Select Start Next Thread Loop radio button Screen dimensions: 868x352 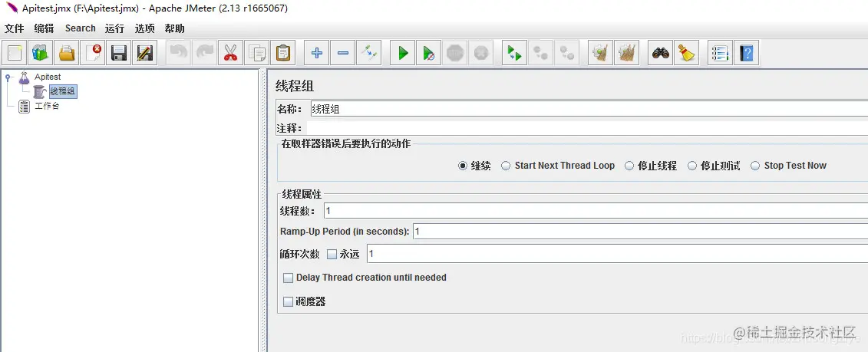[x=558, y=166]
